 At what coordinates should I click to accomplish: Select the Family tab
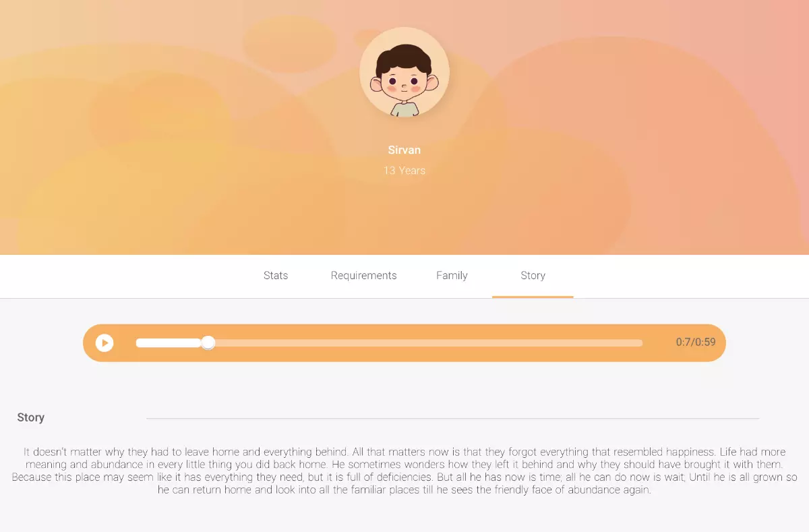(x=452, y=276)
